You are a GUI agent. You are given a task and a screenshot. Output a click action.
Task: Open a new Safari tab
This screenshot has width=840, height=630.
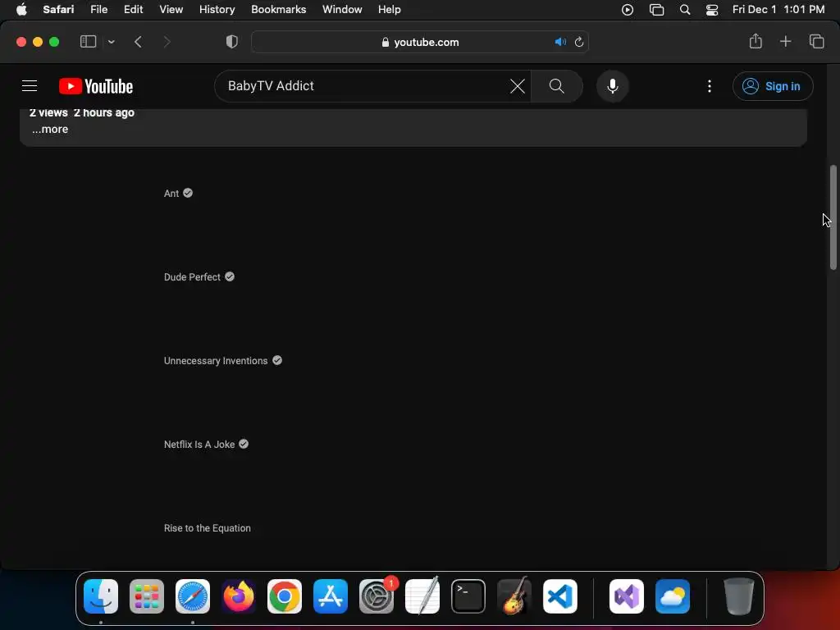tap(785, 41)
